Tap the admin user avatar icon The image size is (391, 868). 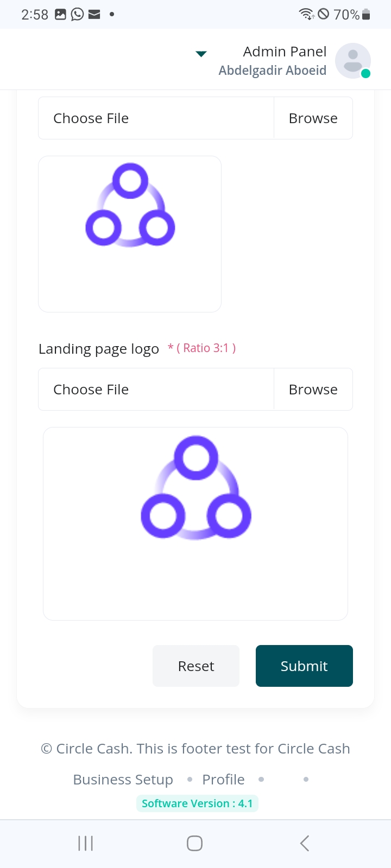tap(352, 60)
